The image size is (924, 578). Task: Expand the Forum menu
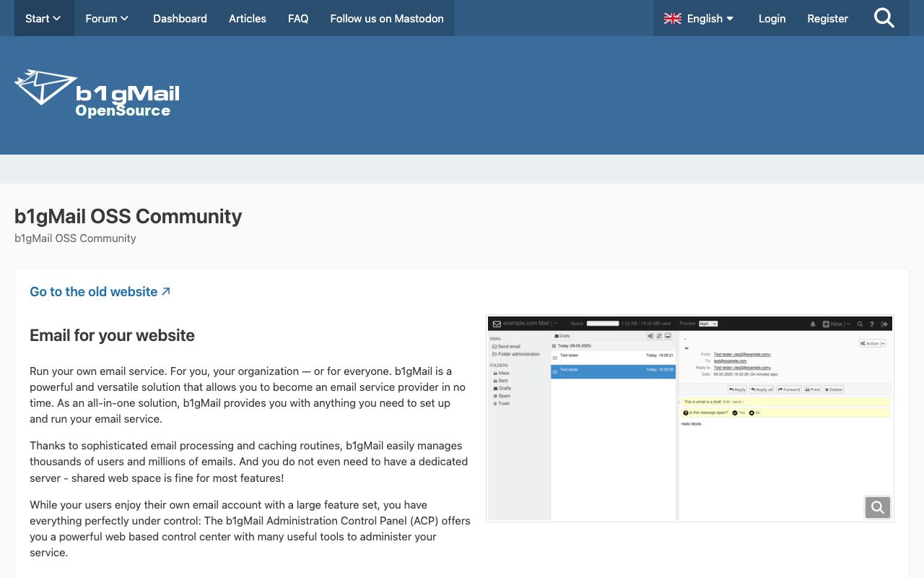(x=107, y=18)
